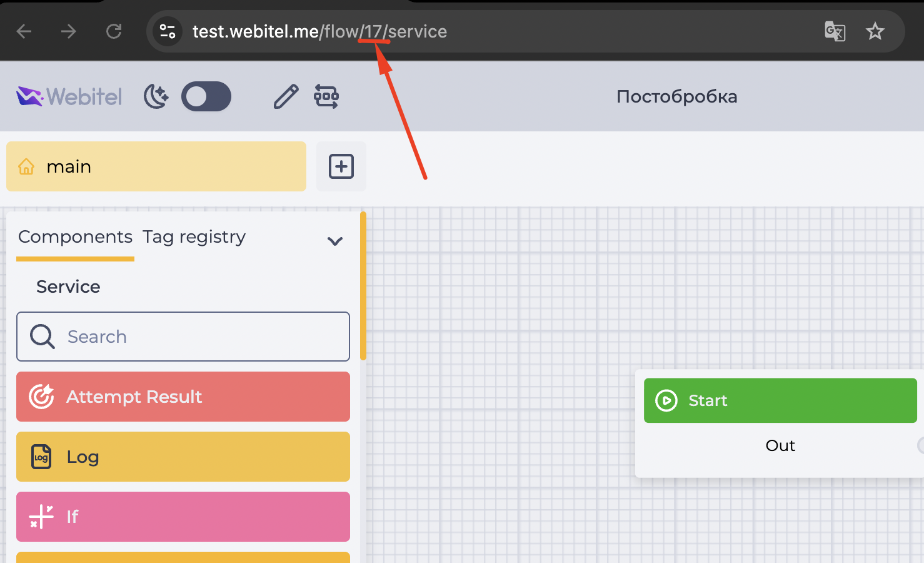Screen dimensions: 924x563
Task: Click the address bar URL
Action: pos(319,31)
